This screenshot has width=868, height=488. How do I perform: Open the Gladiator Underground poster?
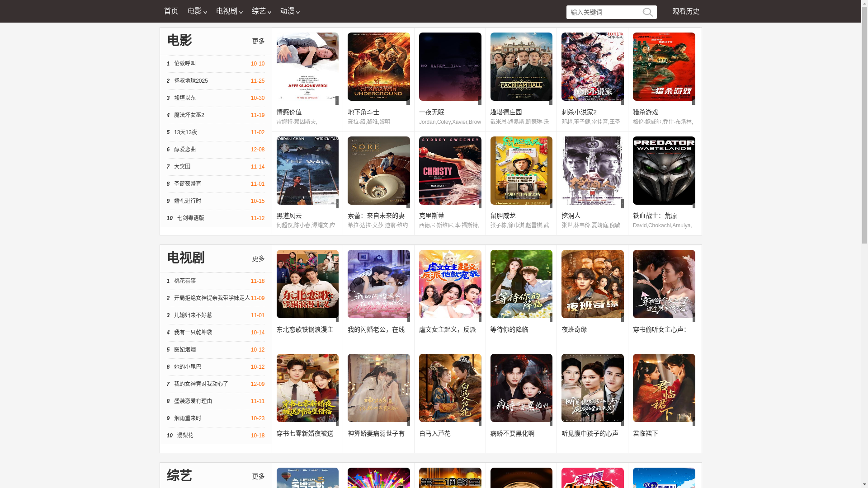point(378,66)
